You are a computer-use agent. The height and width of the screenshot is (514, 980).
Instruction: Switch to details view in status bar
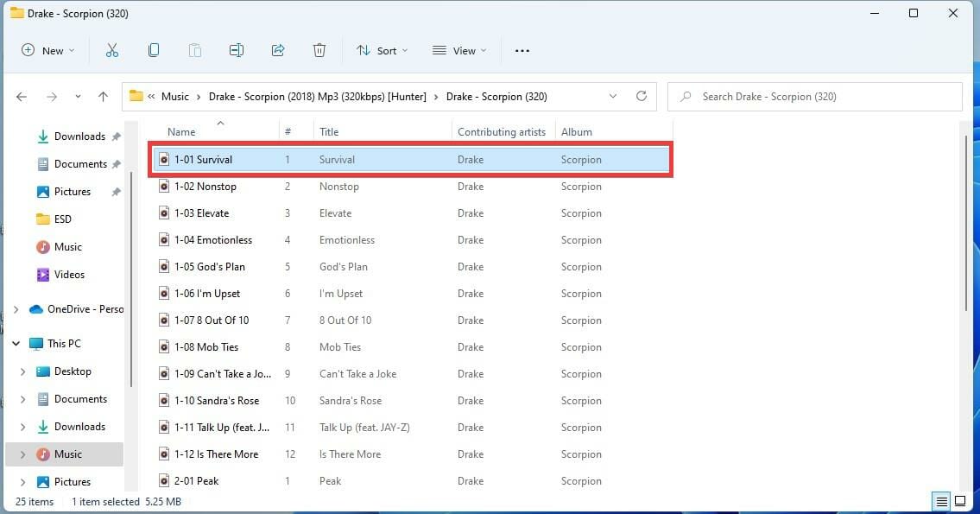coord(941,502)
